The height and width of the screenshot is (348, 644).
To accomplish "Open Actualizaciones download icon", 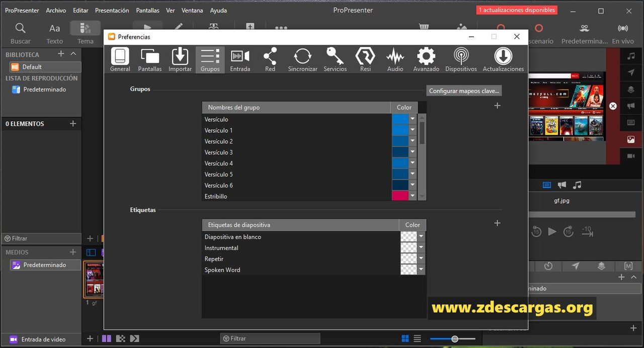I will (x=503, y=59).
